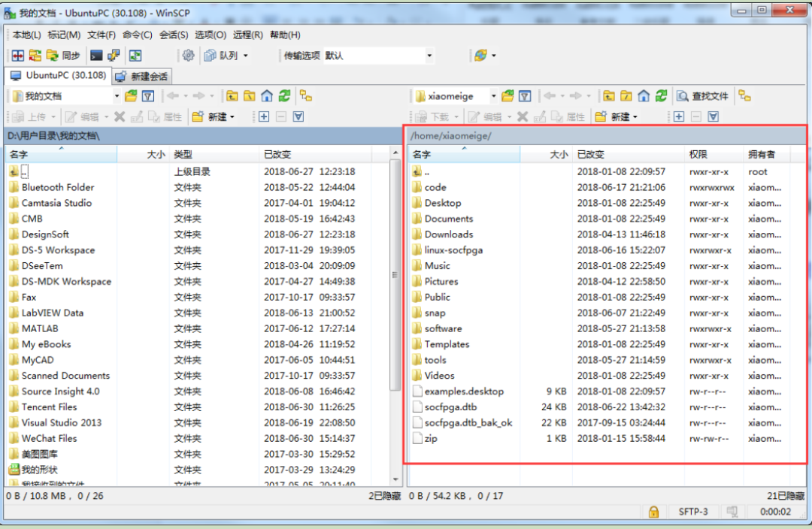Sort local panel by 类型 column
This screenshot has width=812, height=529.
pyautogui.click(x=214, y=154)
